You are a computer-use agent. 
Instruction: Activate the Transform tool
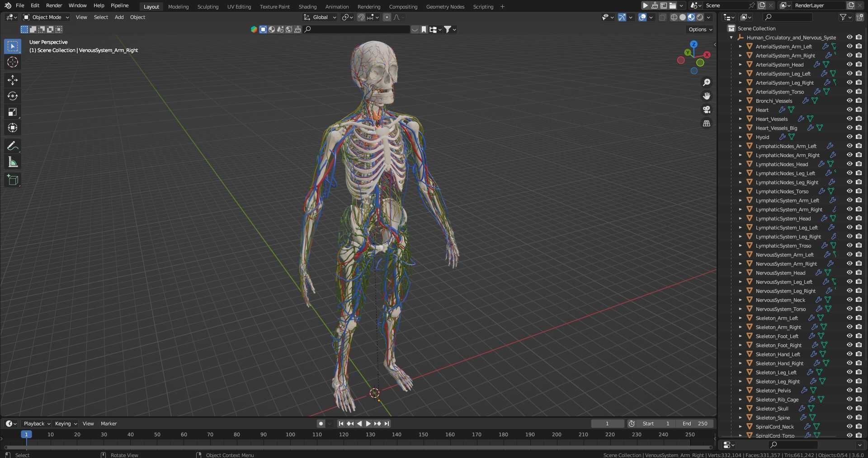pyautogui.click(x=13, y=128)
